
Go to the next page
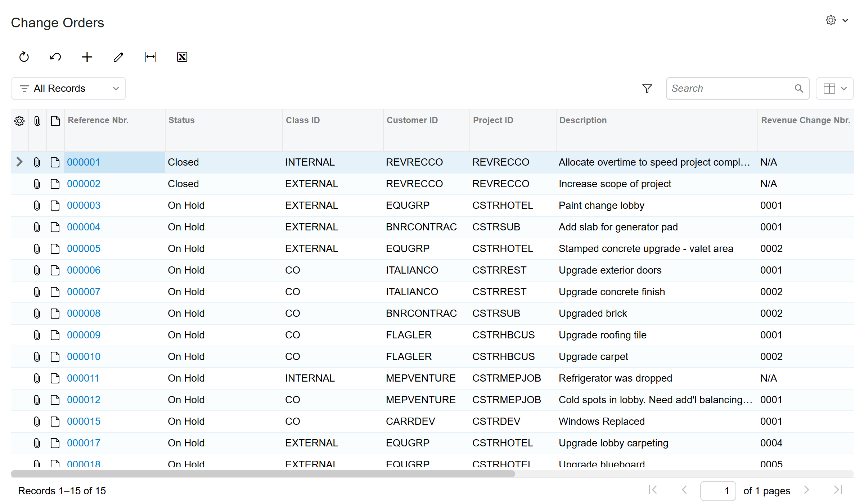pyautogui.click(x=807, y=490)
